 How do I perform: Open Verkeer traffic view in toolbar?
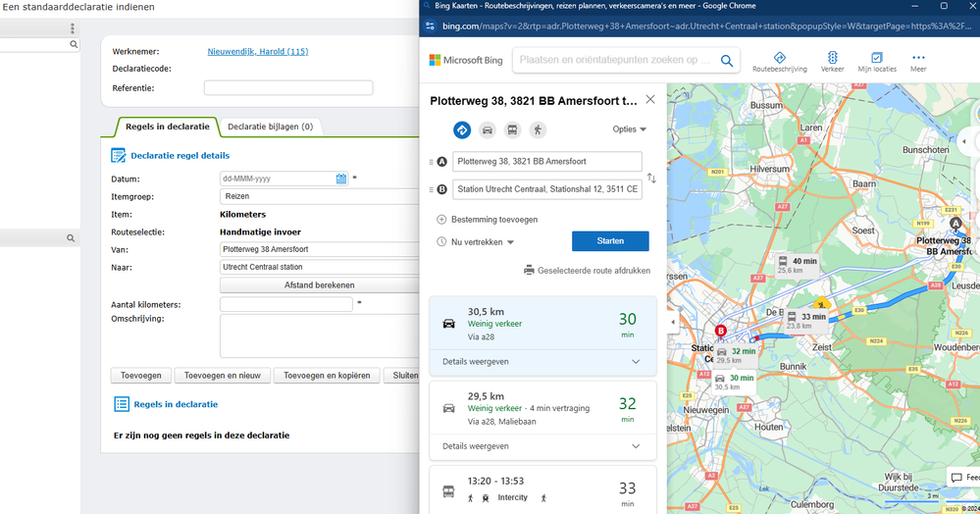tap(832, 62)
